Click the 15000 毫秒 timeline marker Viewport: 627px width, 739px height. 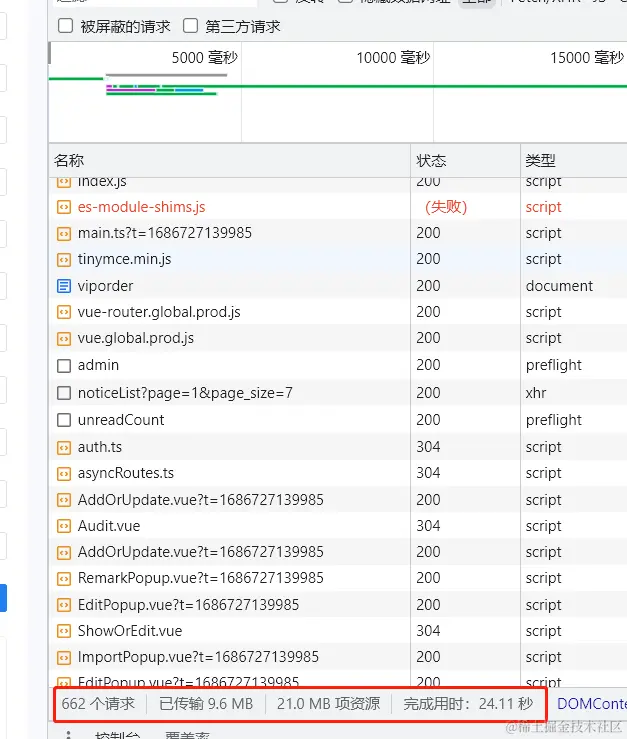click(587, 58)
